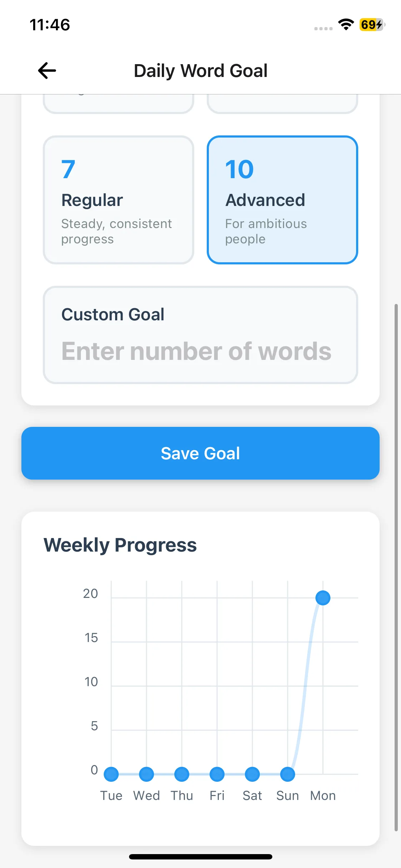Tap the battery indicator icon
Screen dimensions: 401x868
[372, 25]
